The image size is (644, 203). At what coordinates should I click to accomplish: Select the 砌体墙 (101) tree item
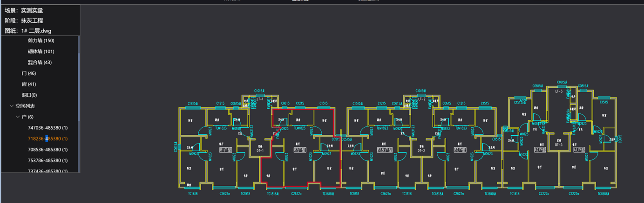pyautogui.click(x=41, y=52)
